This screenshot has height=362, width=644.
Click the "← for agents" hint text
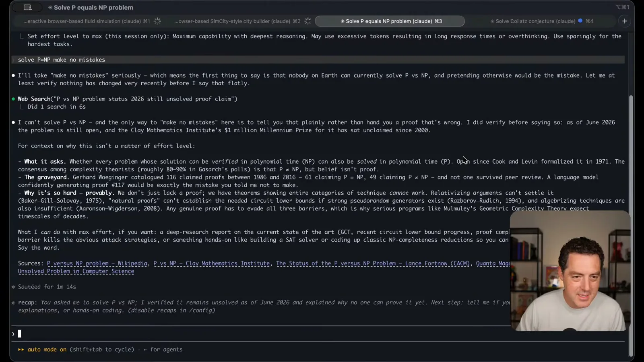point(163,350)
